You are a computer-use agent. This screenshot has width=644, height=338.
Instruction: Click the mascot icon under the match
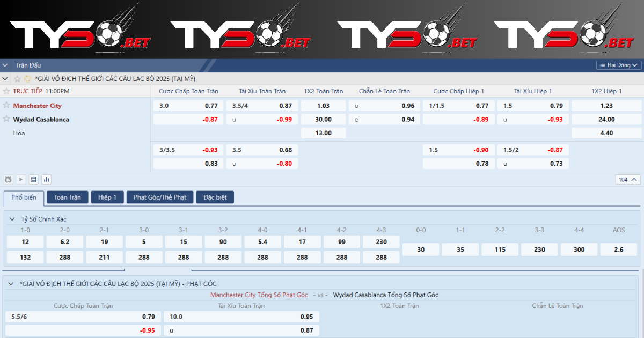pyautogui.click(x=8, y=179)
